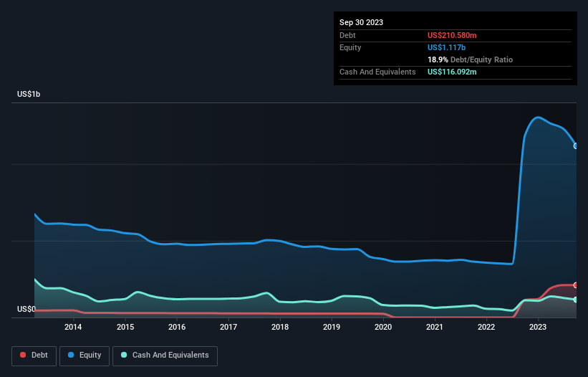Click the US$0 y-axis label
The height and width of the screenshot is (377, 588).
pyautogui.click(x=26, y=309)
